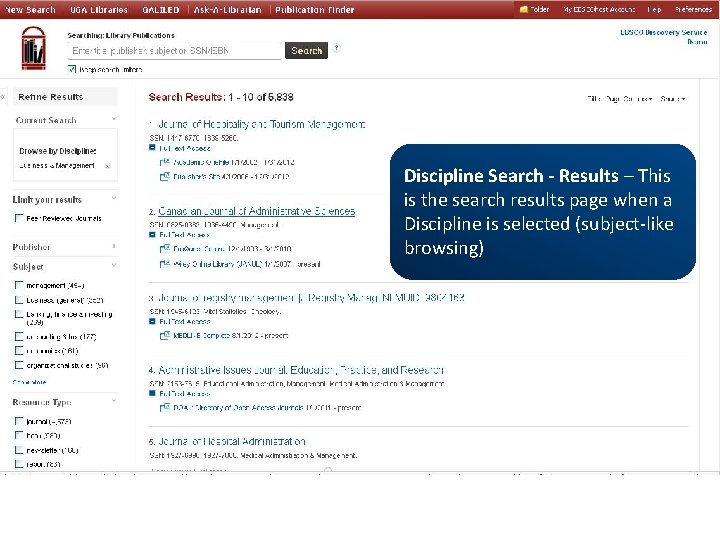
Task: Check the organizational studies subject filter
Action: point(19,365)
